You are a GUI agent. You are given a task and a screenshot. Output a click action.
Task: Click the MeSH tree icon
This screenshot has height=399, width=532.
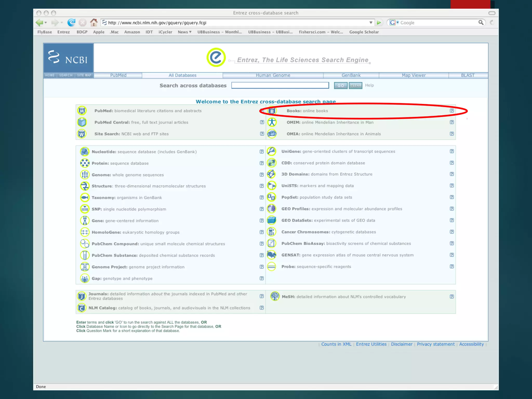point(275,296)
